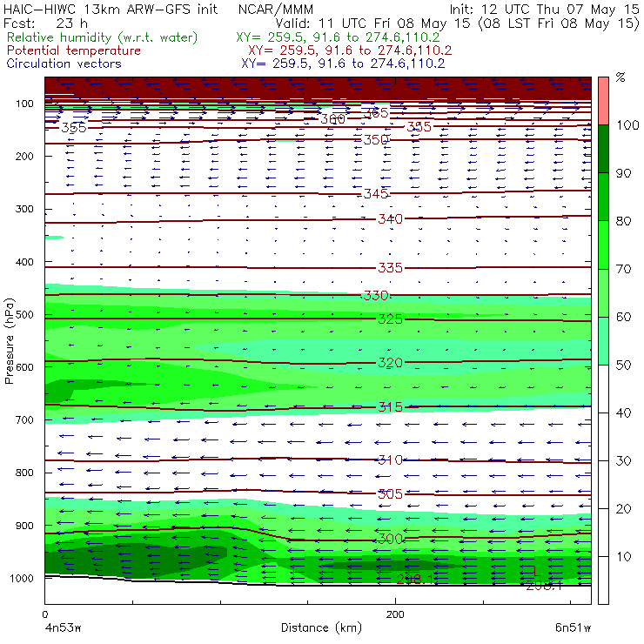Select the 60–70% light green colorbar segment

pos(603,292)
